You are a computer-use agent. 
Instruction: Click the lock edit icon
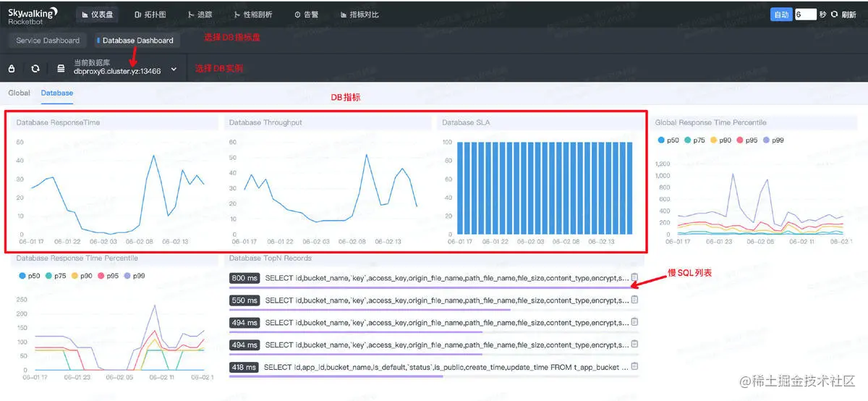[12, 69]
